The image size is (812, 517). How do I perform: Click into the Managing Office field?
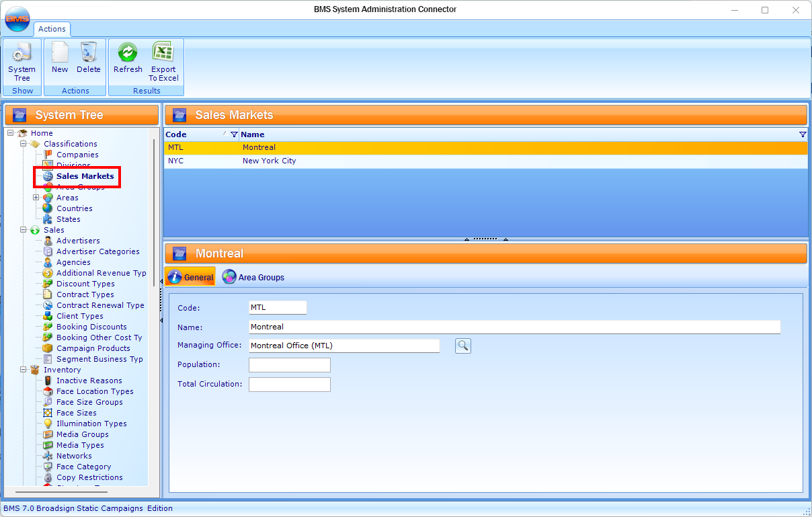(344, 346)
